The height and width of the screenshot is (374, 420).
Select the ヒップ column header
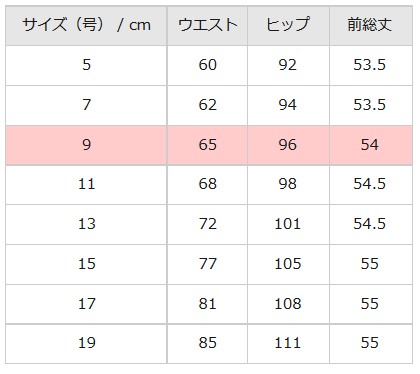(288, 25)
